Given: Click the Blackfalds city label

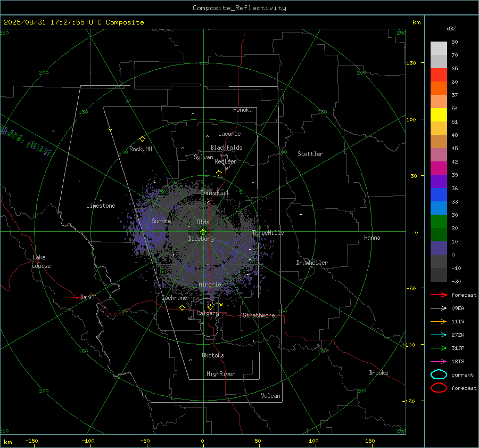Looking at the screenshot, I should [x=226, y=148].
